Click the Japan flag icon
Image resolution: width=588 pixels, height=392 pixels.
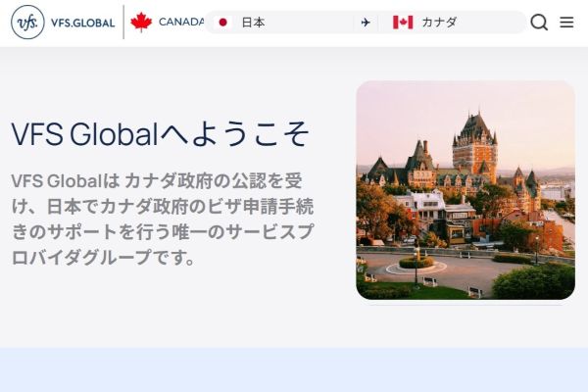coord(222,23)
